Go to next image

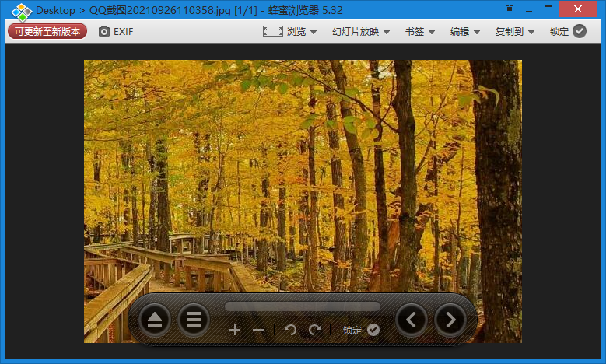450,319
